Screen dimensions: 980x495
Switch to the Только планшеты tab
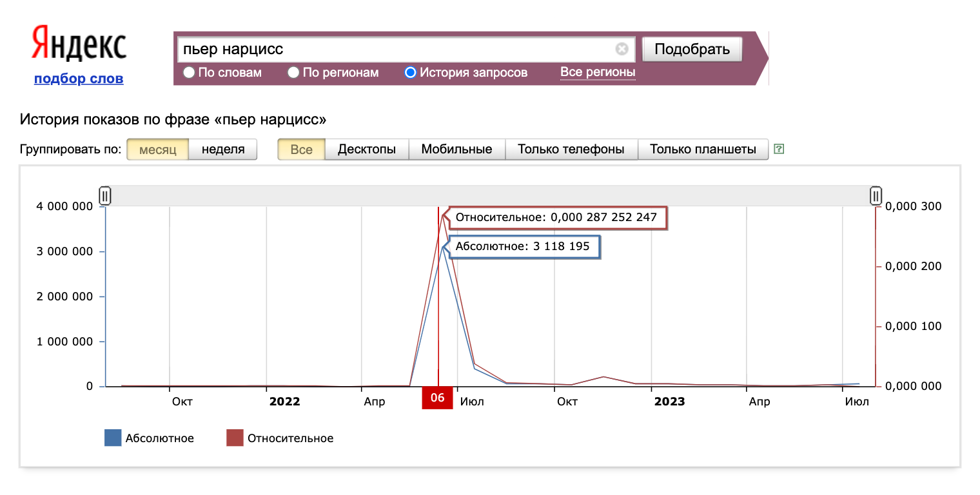[703, 150]
